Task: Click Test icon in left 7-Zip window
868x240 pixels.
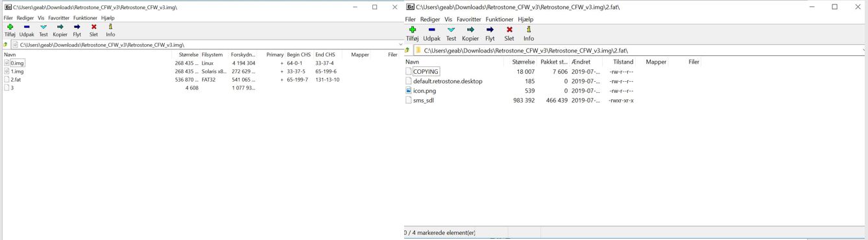Action: [x=43, y=27]
